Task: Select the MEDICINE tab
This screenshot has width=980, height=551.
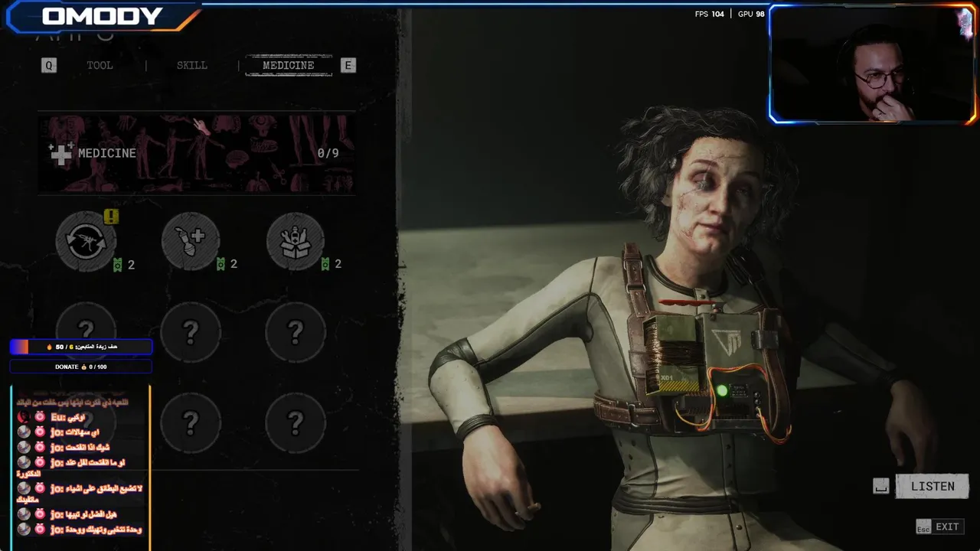Action: (289, 65)
